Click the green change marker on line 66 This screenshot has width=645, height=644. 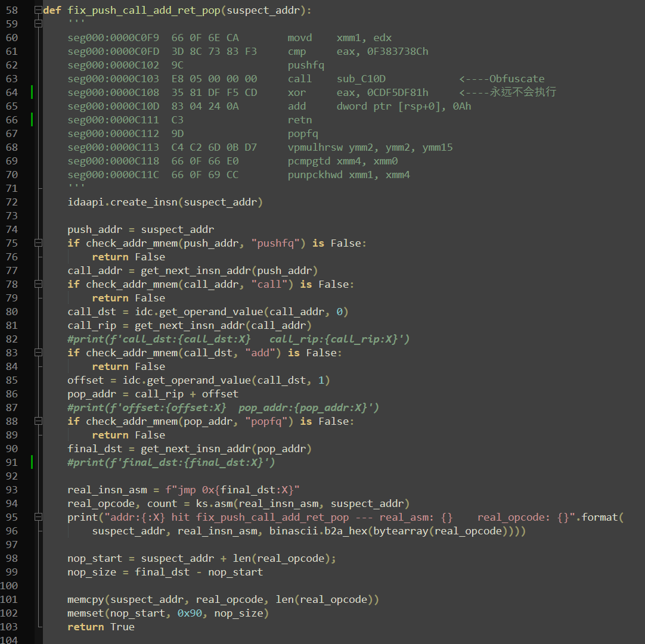tap(32, 120)
